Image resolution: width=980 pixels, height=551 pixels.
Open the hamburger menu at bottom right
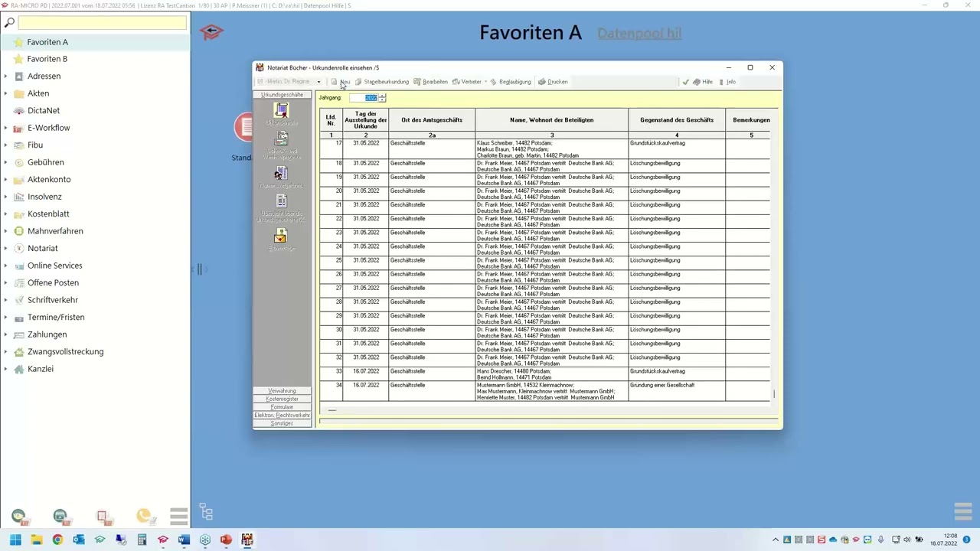(963, 511)
